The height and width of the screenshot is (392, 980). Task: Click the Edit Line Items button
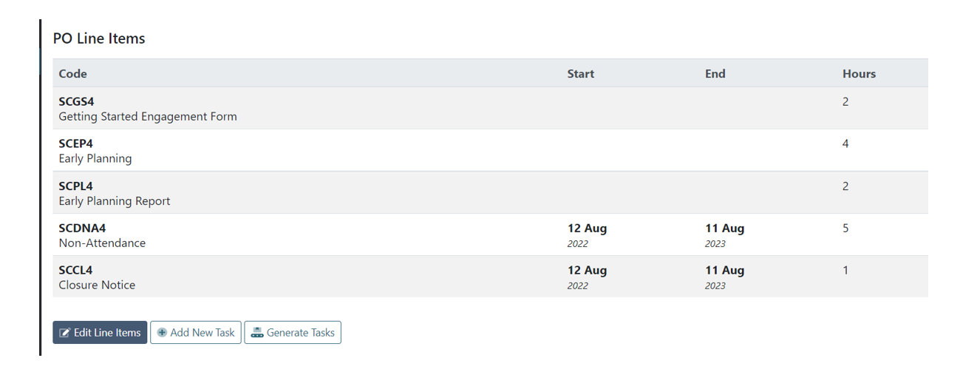pyautogui.click(x=100, y=332)
